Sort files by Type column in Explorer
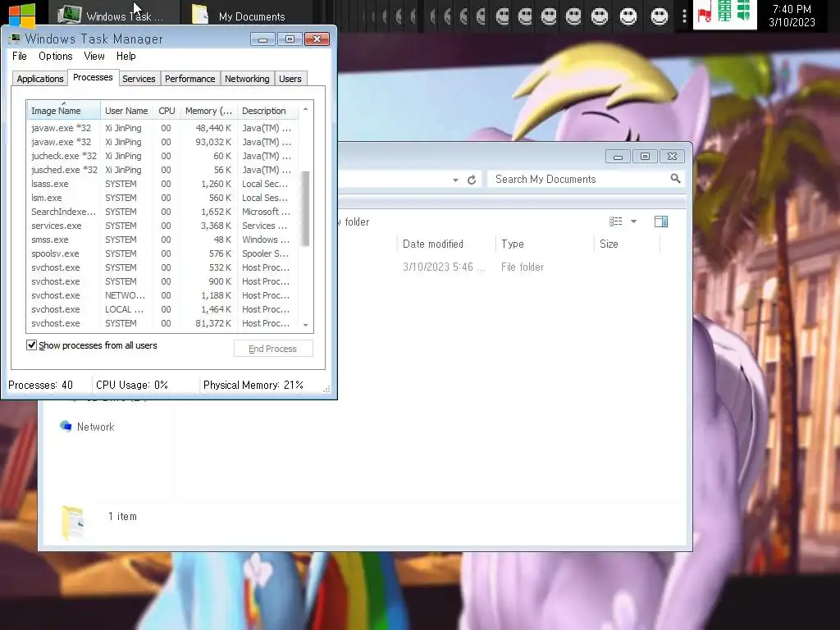840x630 pixels. [545, 244]
